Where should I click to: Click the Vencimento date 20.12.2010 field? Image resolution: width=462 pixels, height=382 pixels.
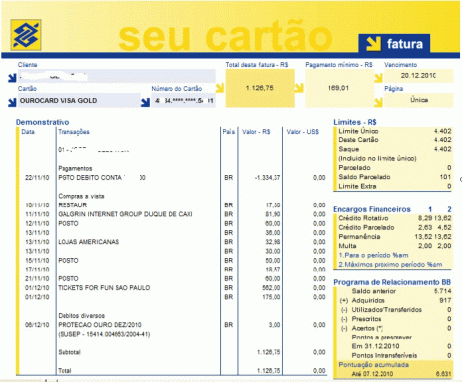419,76
